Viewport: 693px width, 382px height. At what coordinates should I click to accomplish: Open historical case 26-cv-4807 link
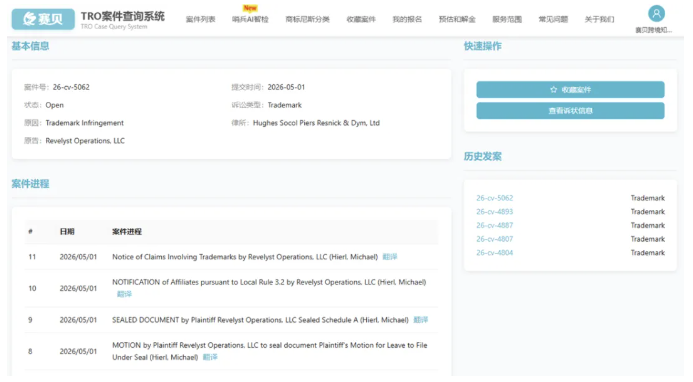click(495, 239)
